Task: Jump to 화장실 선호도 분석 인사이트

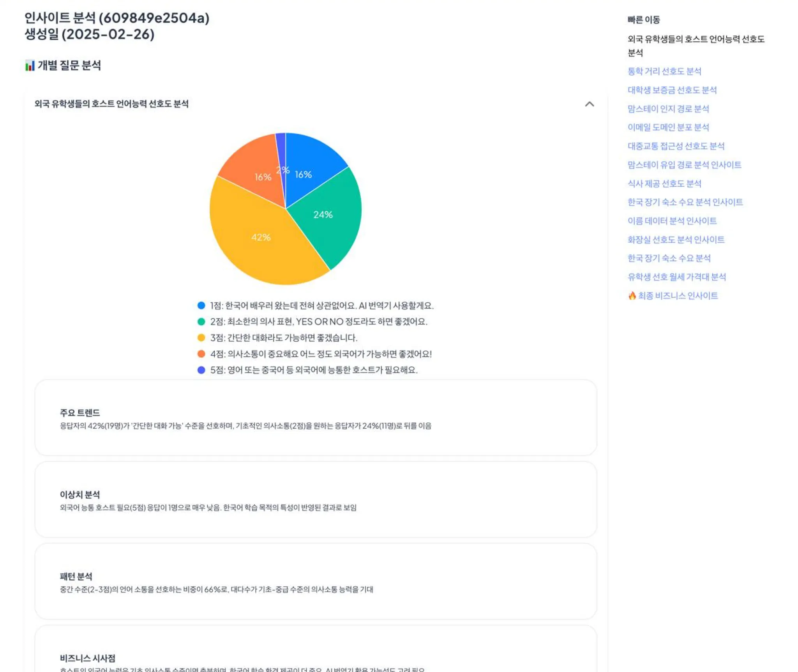Action: [x=676, y=240]
